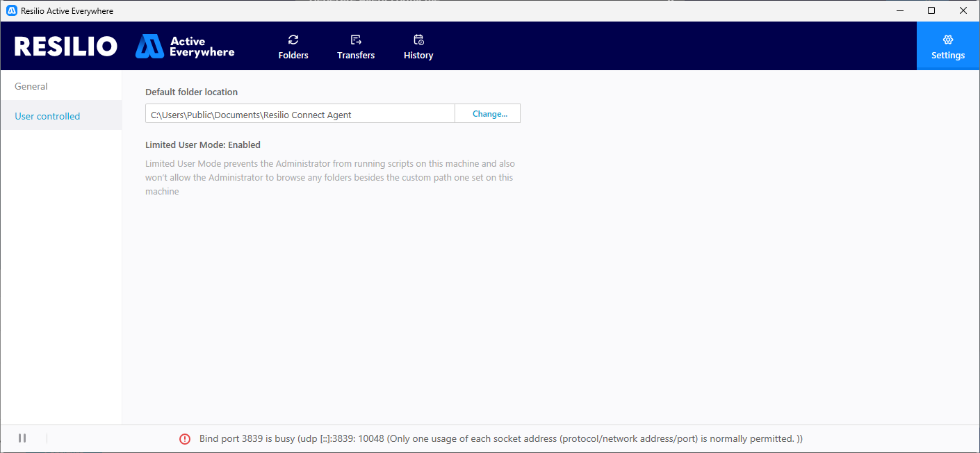Click the Bind port 3839 error message
980x453 pixels.
click(x=500, y=438)
